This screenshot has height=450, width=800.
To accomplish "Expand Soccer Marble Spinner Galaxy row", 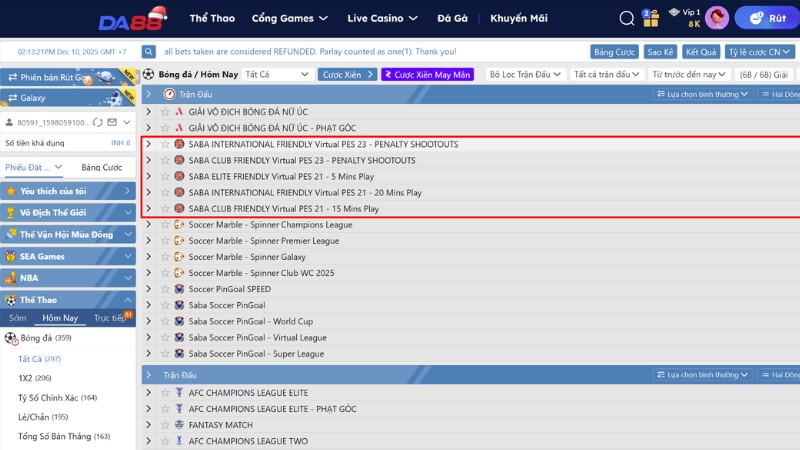I will tap(148, 257).
